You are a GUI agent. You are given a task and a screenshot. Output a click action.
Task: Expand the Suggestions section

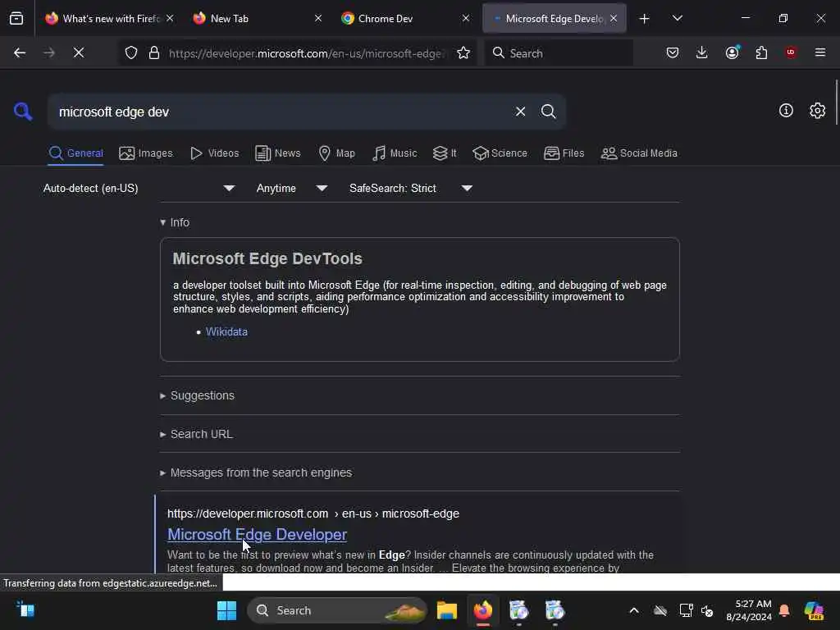tap(197, 395)
